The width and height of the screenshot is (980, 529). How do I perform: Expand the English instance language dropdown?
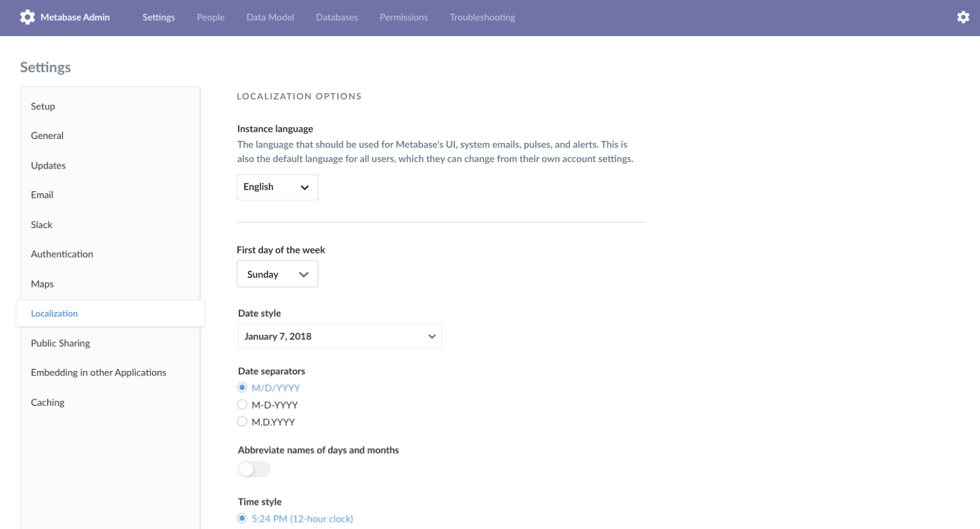tap(277, 187)
